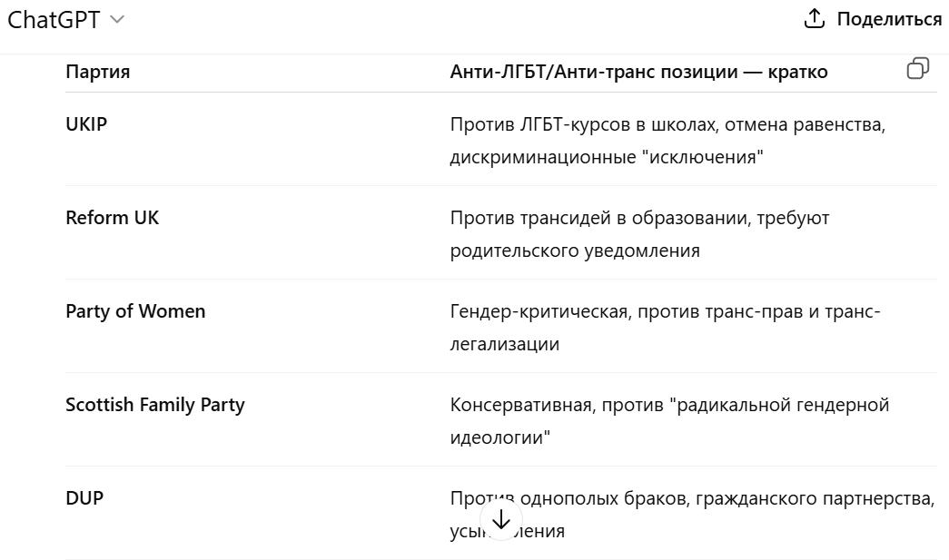Click the Анти-ЛГБТ/Анти-транс позиции column header
This screenshot has width=949, height=560.
[638, 72]
